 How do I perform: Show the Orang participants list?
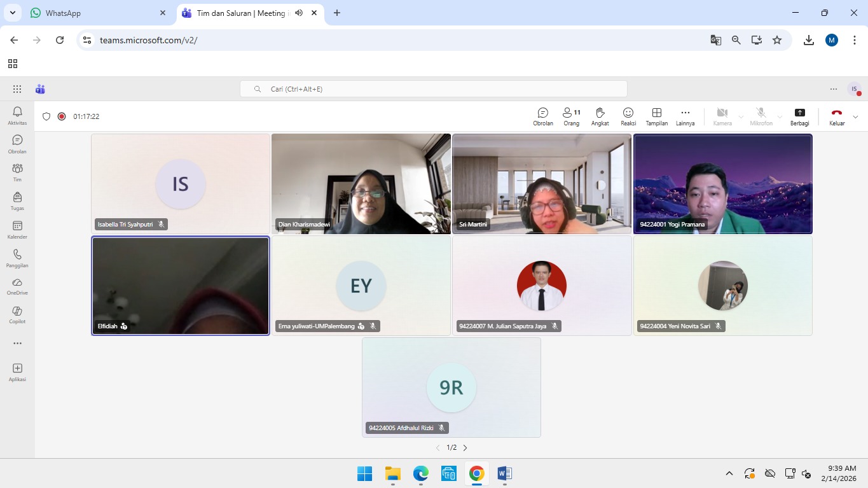[571, 116]
